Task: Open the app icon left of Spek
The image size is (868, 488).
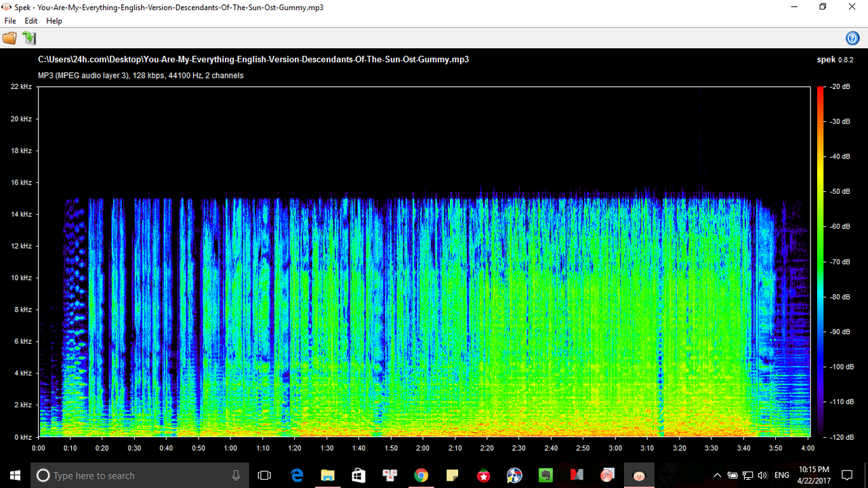Action: 608,476
